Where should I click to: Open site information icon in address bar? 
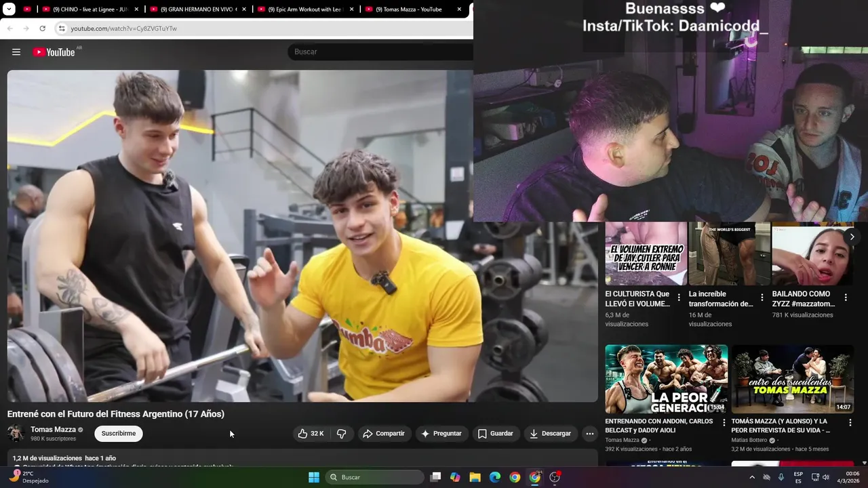(x=62, y=28)
